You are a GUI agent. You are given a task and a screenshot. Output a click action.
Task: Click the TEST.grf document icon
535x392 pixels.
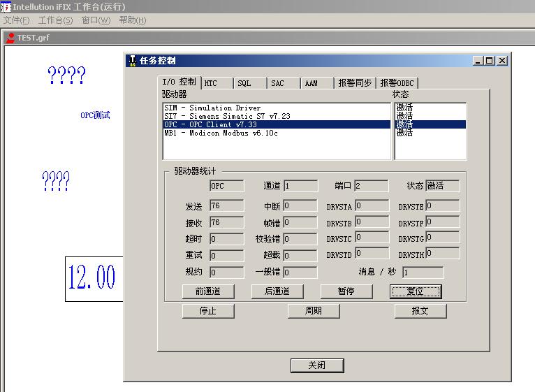click(10, 38)
